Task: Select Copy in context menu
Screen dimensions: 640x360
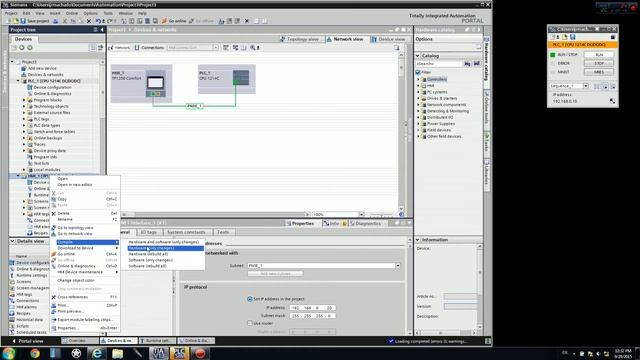Action: point(85,199)
